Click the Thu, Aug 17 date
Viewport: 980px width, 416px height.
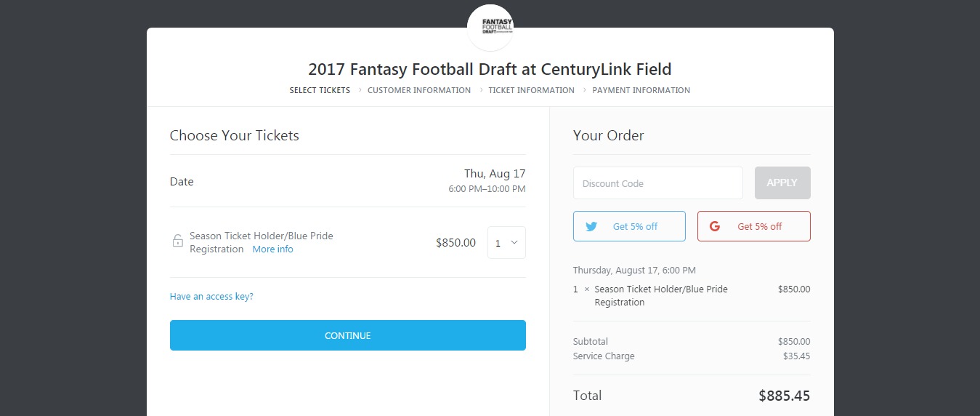494,174
